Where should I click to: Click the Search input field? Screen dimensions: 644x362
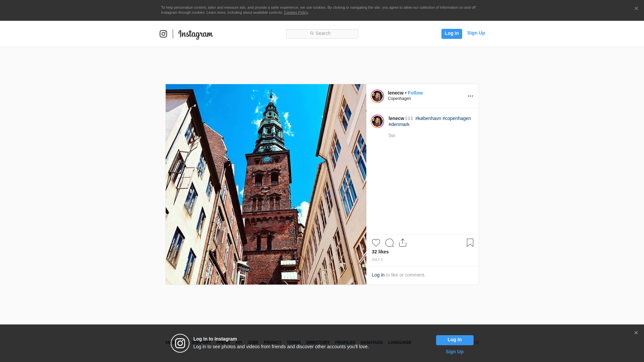[322, 34]
